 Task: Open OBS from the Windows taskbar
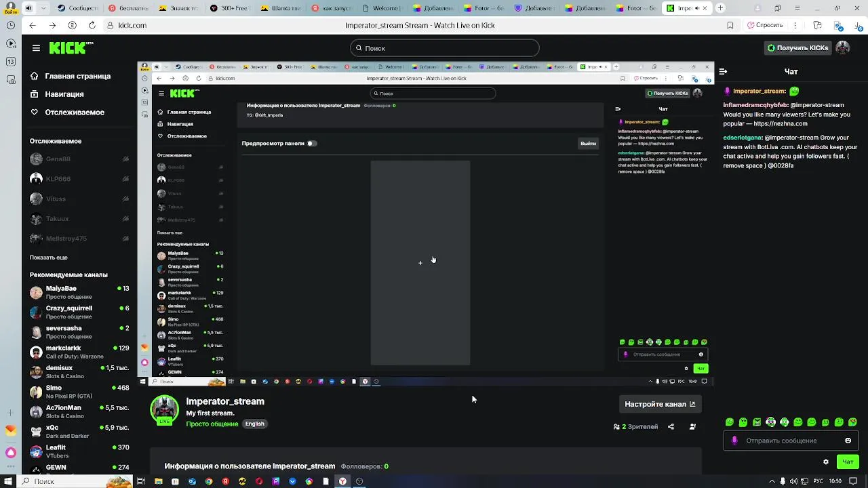pyautogui.click(x=359, y=481)
